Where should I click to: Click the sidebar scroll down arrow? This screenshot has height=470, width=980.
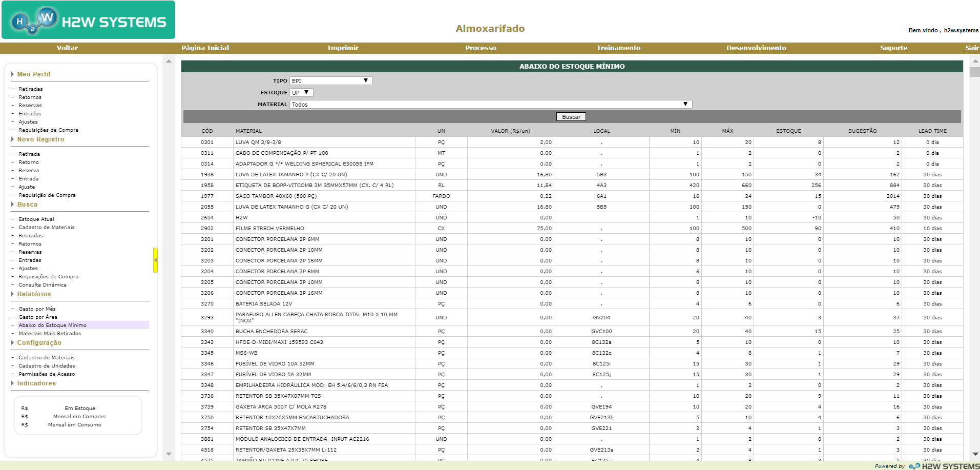169,454
